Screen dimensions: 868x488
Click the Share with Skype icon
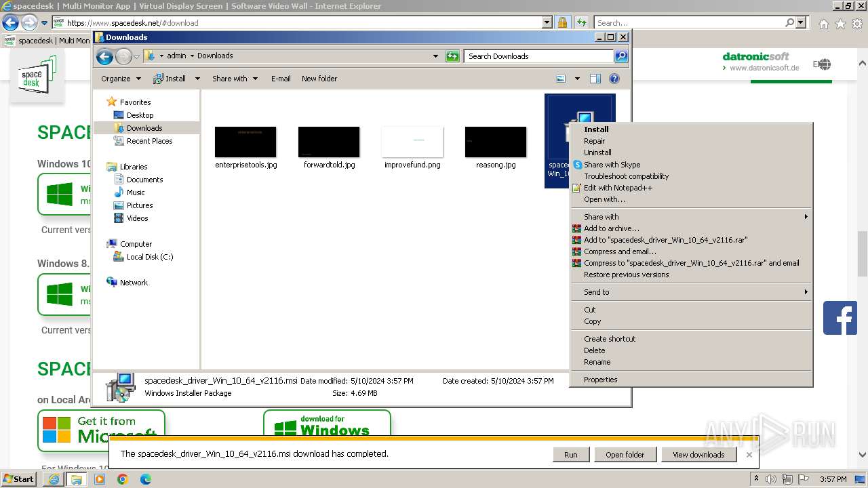(x=577, y=165)
